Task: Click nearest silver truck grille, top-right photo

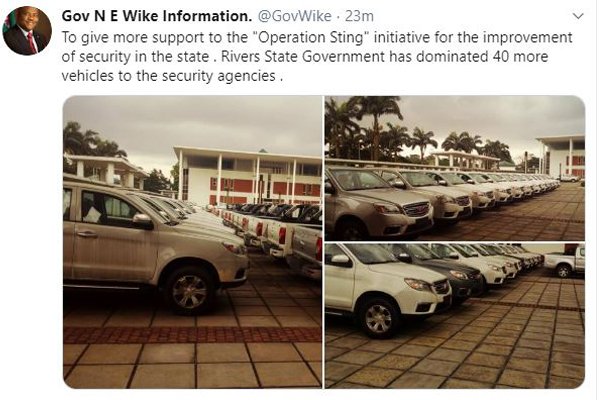Action: pyautogui.click(x=417, y=209)
